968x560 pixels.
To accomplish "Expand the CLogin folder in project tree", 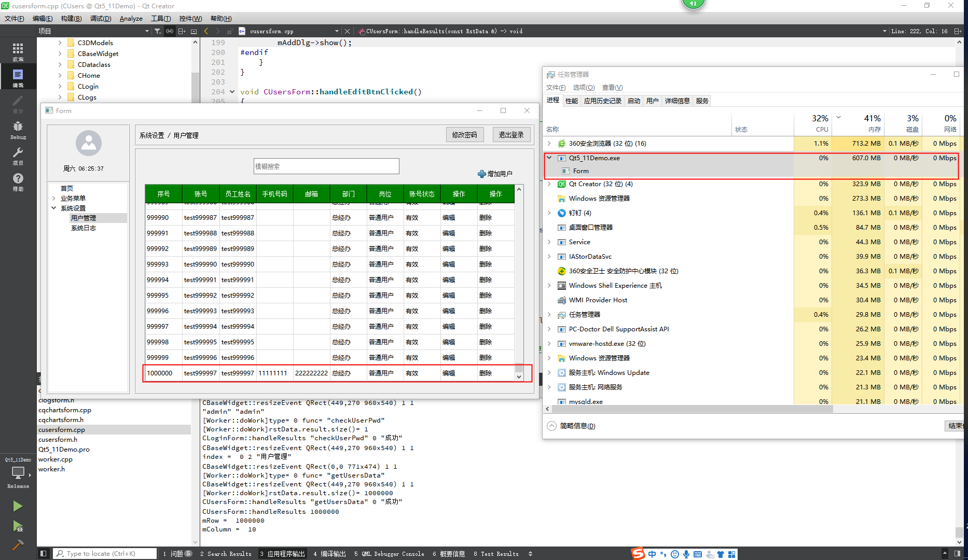I will point(60,86).
